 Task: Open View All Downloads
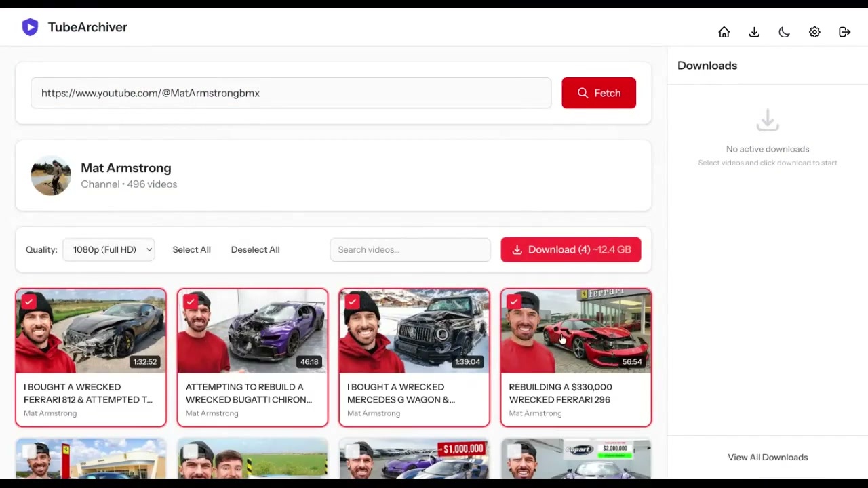point(768,457)
